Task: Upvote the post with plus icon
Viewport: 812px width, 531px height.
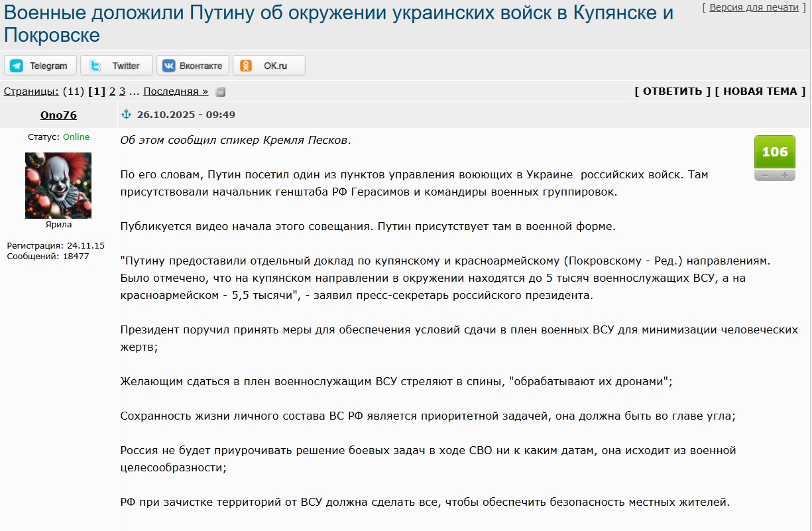Action: click(785, 175)
